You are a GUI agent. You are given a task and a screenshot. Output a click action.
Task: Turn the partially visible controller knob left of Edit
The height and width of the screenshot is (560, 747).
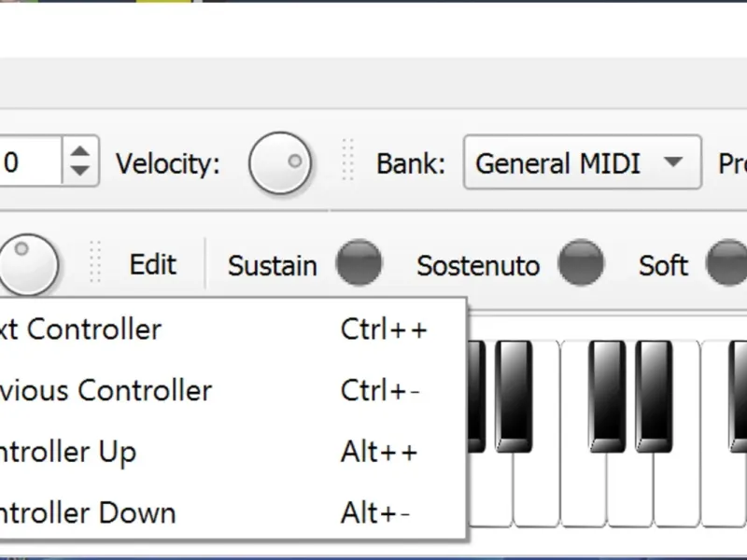tap(28, 264)
